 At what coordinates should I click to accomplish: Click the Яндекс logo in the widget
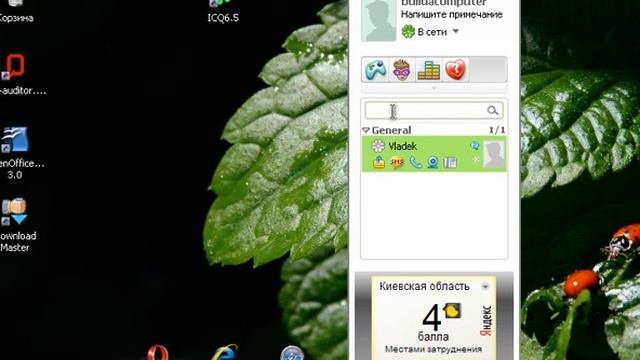click(486, 321)
